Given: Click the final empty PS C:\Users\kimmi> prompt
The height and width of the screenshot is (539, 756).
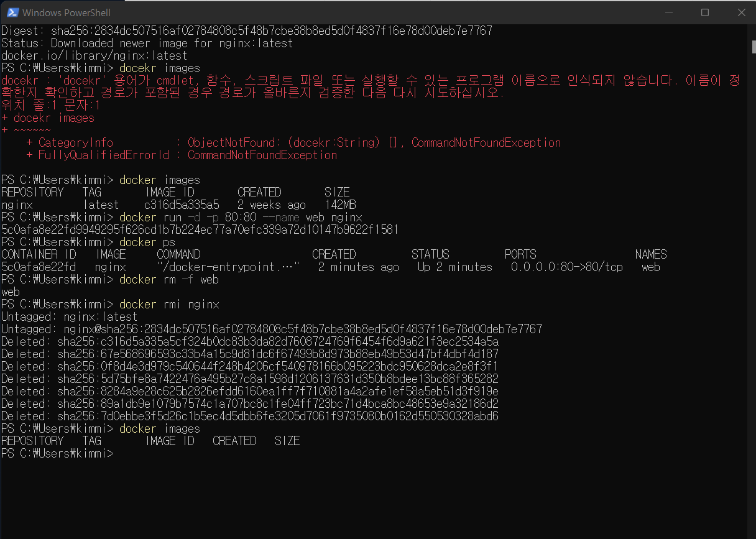Looking at the screenshot, I should click(x=57, y=453).
